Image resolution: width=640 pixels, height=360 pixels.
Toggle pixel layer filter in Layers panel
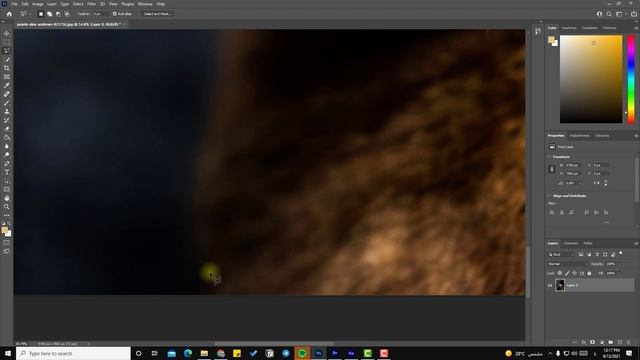581,254
